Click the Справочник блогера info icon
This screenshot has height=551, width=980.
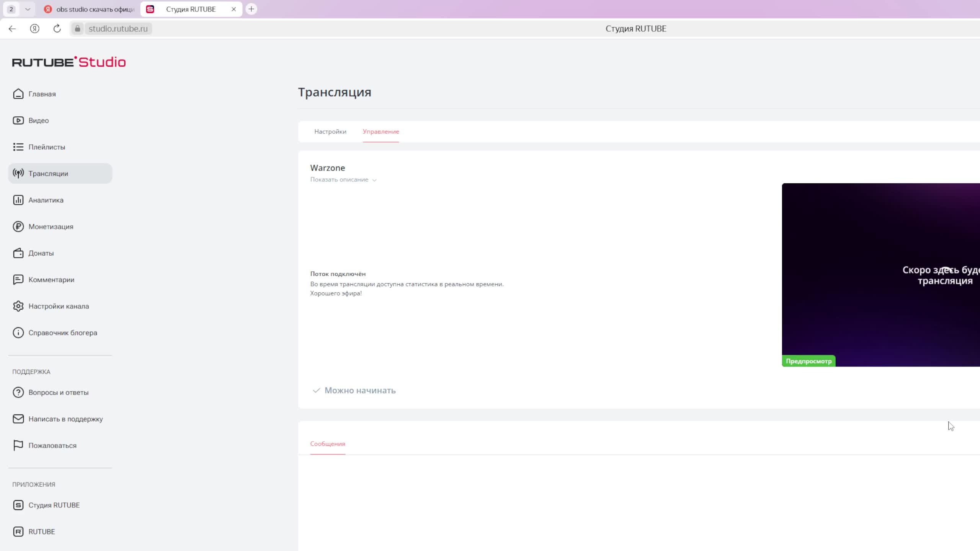(18, 333)
